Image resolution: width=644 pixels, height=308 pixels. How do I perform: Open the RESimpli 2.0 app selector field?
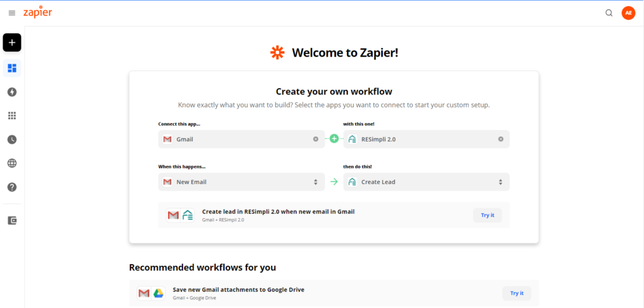(x=426, y=139)
